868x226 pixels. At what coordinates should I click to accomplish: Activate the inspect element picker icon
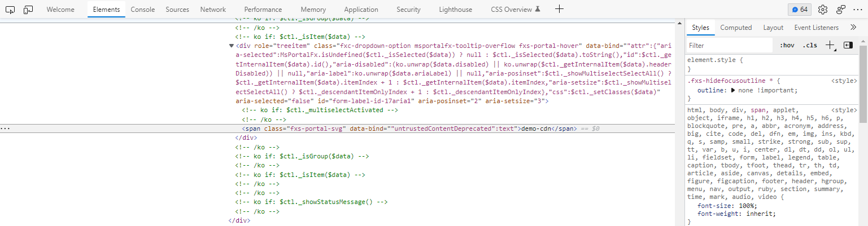pos(11,10)
